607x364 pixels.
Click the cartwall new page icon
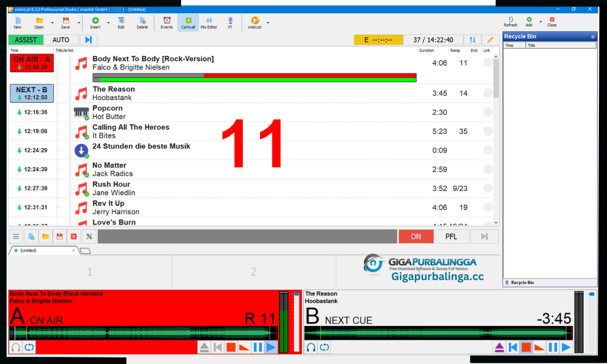tap(31, 236)
